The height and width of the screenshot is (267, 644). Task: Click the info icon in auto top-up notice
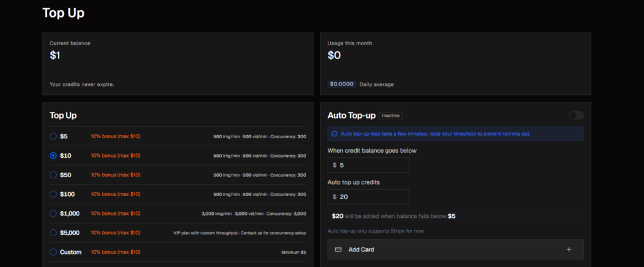(x=335, y=134)
